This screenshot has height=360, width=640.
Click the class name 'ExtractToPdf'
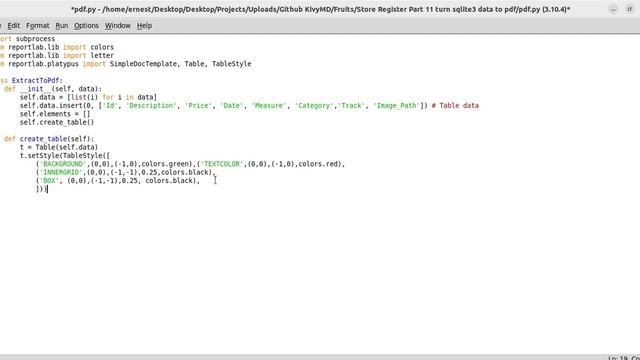pyautogui.click(x=36, y=80)
